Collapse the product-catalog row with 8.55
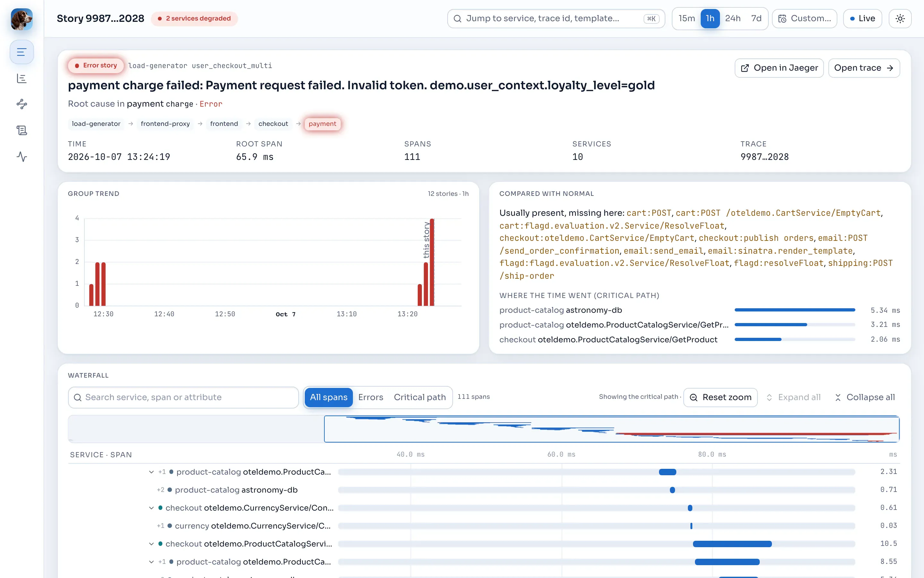Viewport: 924px width, 578px height. (151, 562)
